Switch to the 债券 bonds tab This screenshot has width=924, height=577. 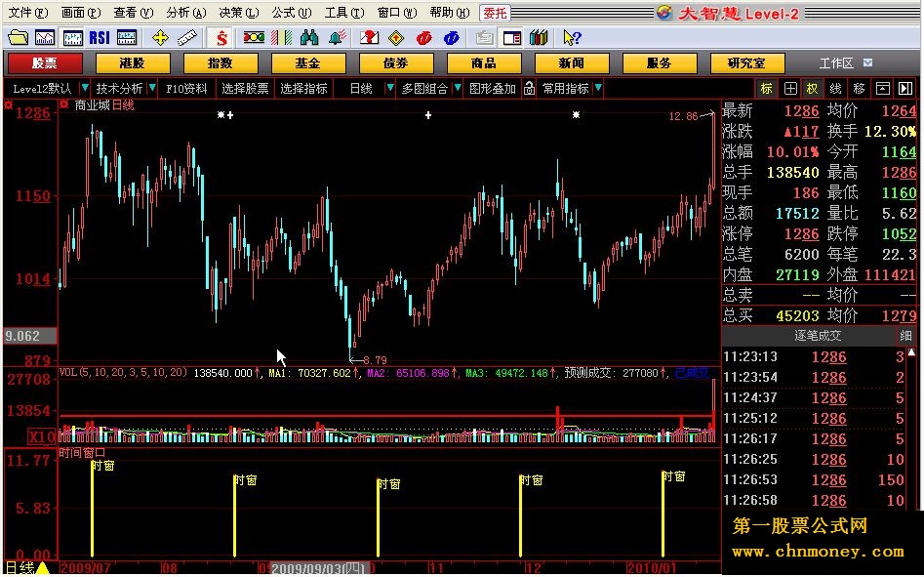pyautogui.click(x=396, y=63)
